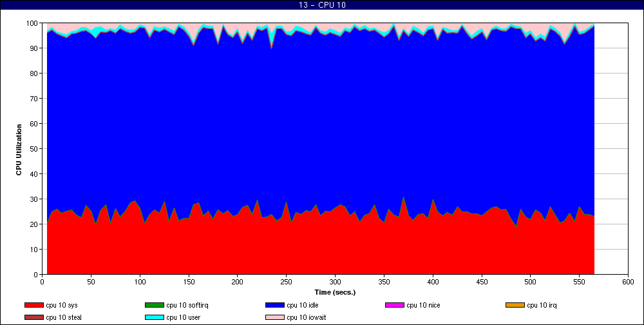Click the brown cpu 10 steal legend swatch

tap(34, 317)
